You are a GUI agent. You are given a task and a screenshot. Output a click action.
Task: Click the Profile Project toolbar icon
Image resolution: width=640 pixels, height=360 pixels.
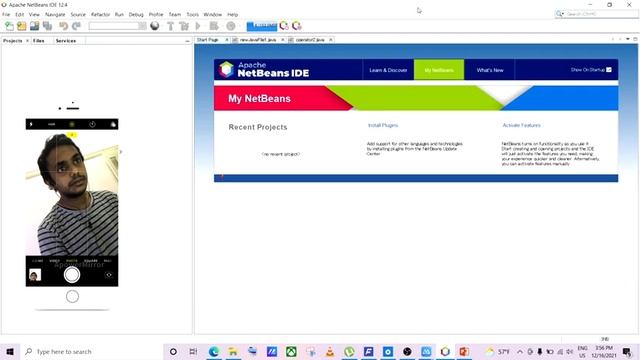point(231,26)
